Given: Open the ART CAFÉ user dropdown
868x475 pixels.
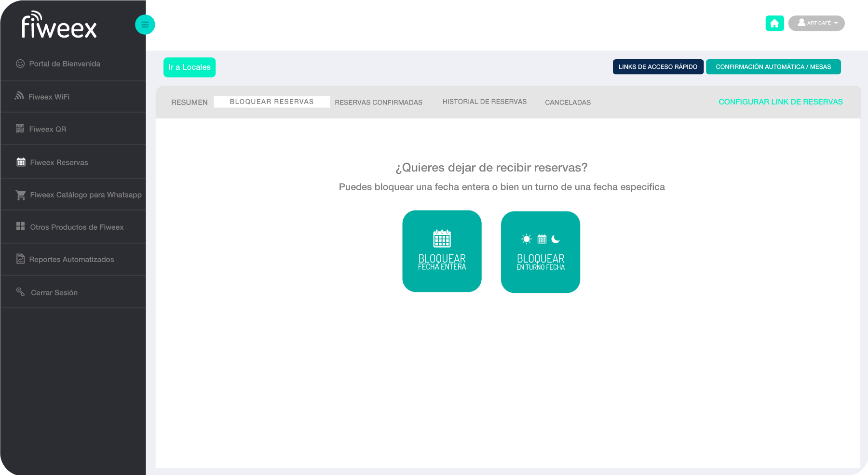Looking at the screenshot, I should (816, 23).
